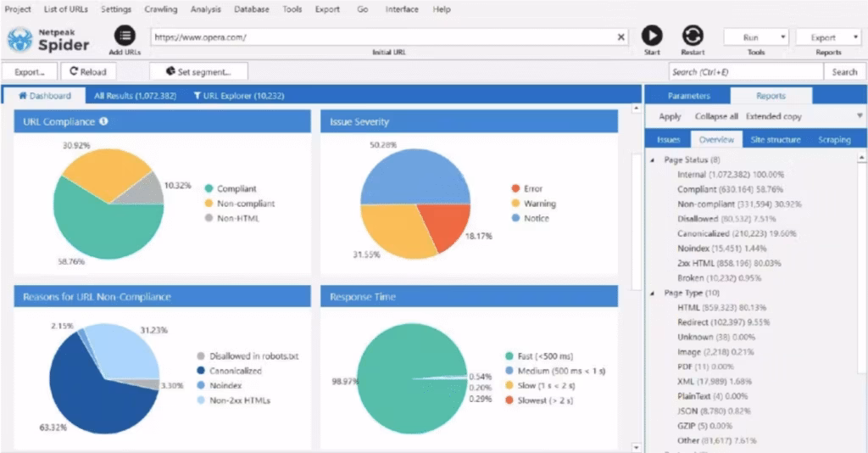Click the Set segment button
This screenshot has width=868, height=453.
point(199,72)
